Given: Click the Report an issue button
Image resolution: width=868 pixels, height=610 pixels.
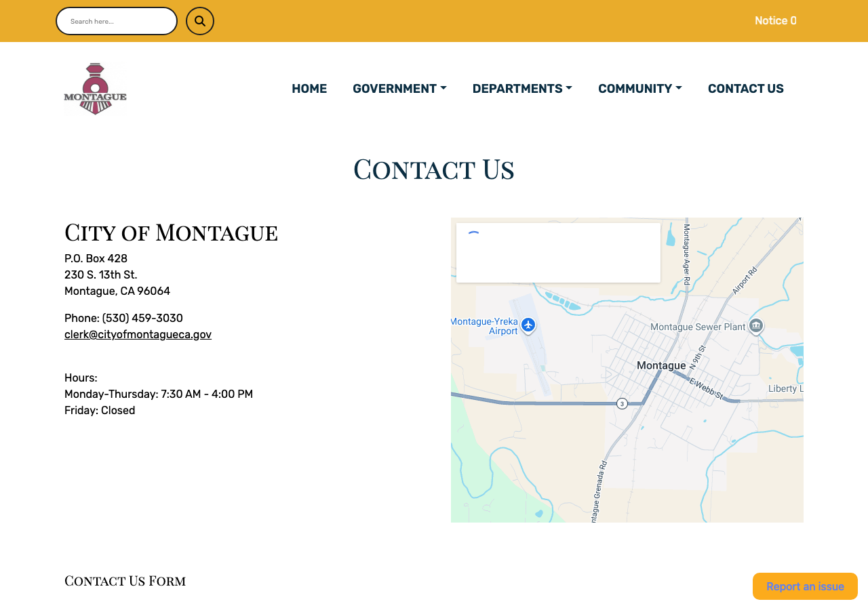Looking at the screenshot, I should point(805,586).
